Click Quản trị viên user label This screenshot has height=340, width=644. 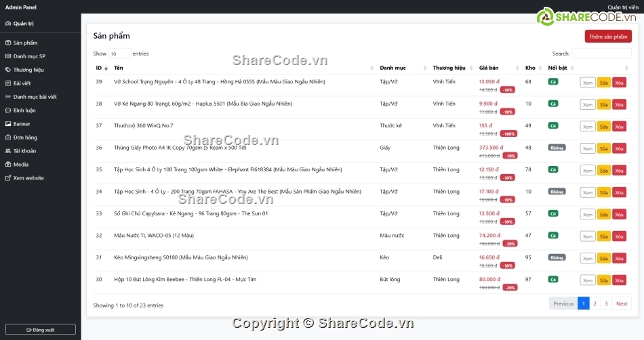click(x=623, y=7)
